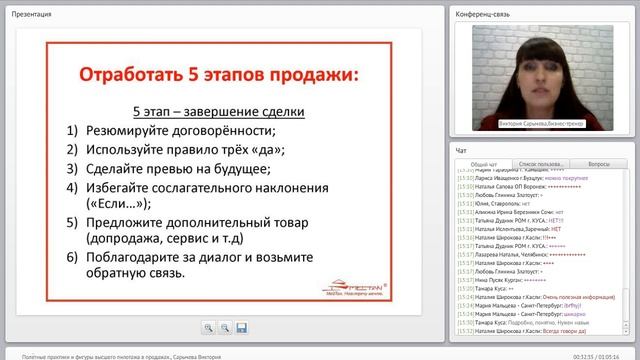Click Наталья Ислентьева, Заречный's 'НЕТ' message
The width and height of the screenshot is (640, 360).
pos(509,229)
